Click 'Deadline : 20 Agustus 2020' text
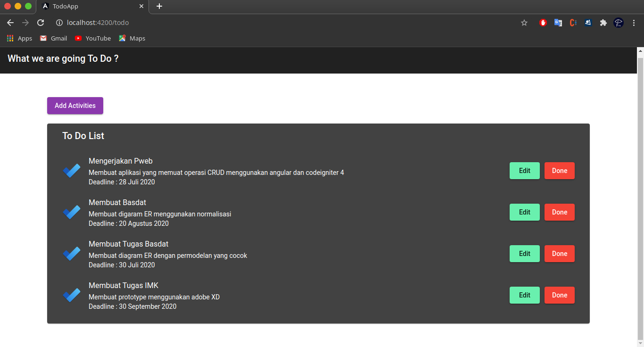This screenshot has width=644, height=347. [129, 223]
